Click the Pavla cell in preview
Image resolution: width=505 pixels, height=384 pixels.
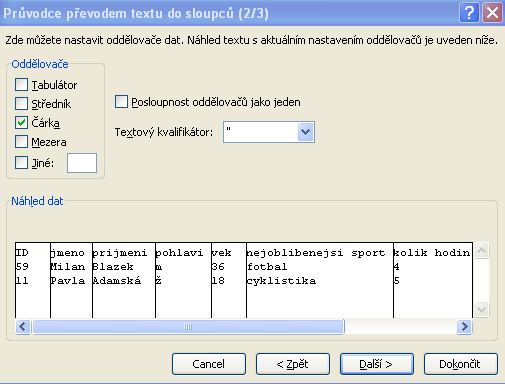[x=68, y=281]
